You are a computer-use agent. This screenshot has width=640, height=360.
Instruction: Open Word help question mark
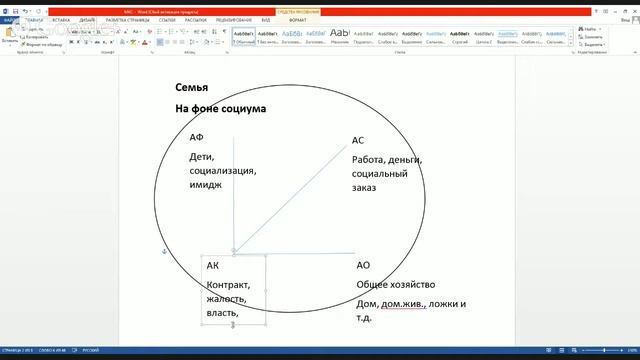pos(596,11)
